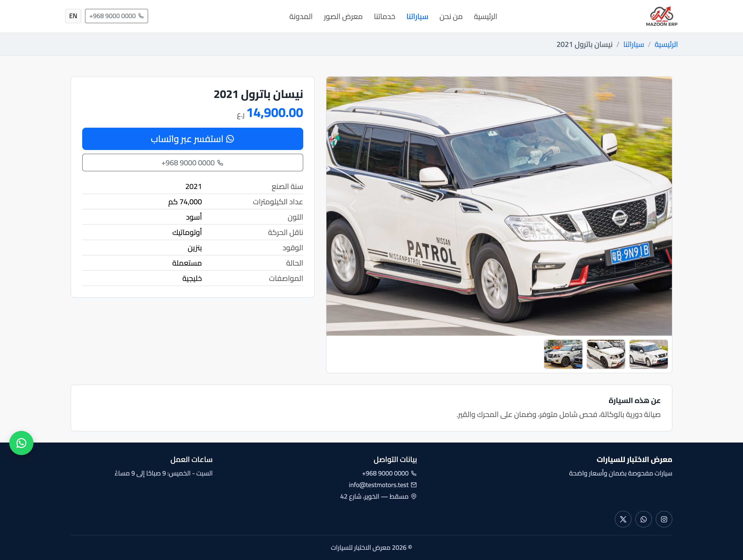743x560 pixels.
Task: Click the year value 2021 in specs
Action: click(x=193, y=186)
